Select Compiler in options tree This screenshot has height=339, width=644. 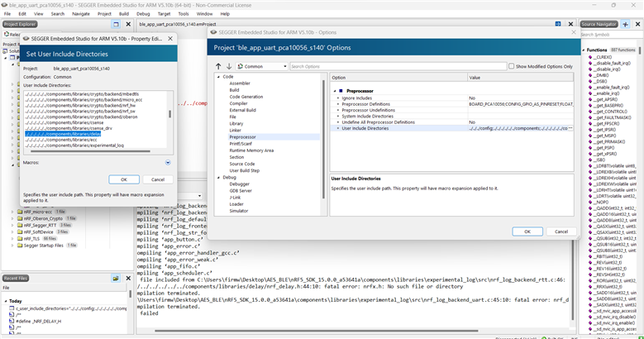238,103
